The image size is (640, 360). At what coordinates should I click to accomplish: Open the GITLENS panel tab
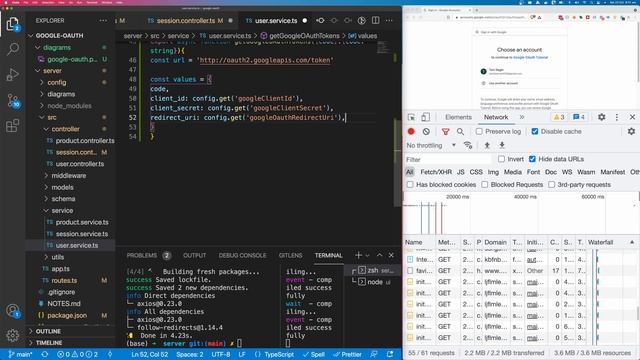pos(290,255)
